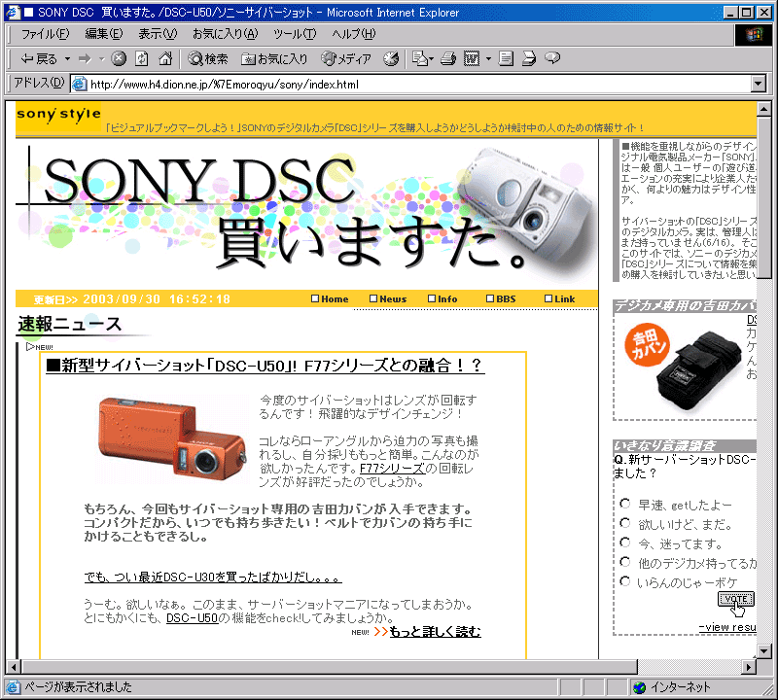
Task: Expand the address bar dropdown list
Action: click(759, 84)
